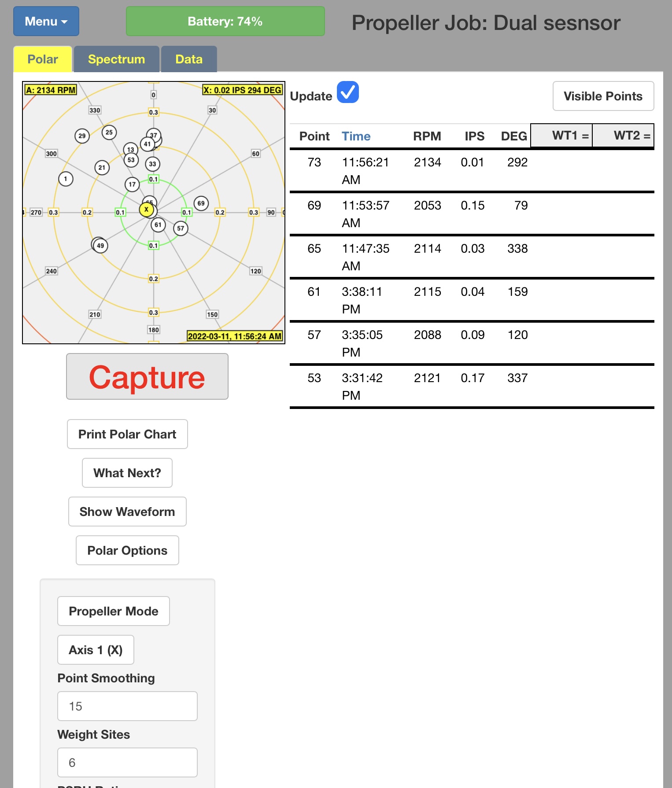Toggle Propeller Mode button
The height and width of the screenshot is (788, 672).
click(x=114, y=611)
